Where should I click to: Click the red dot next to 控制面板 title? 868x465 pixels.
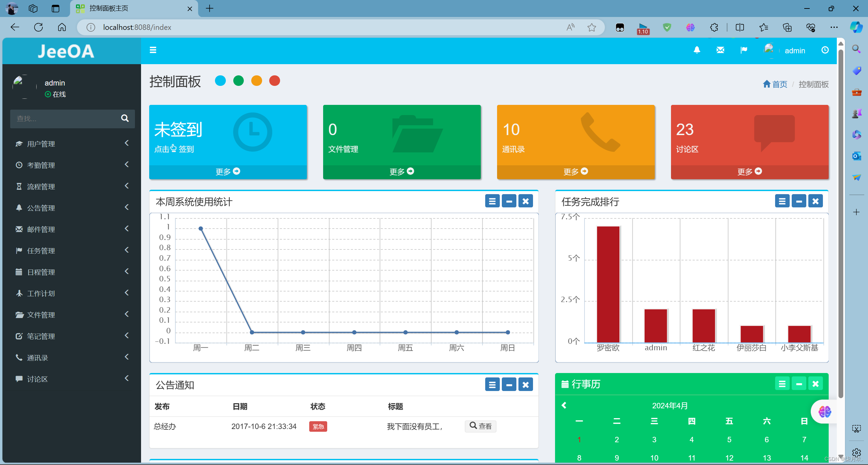click(x=274, y=80)
